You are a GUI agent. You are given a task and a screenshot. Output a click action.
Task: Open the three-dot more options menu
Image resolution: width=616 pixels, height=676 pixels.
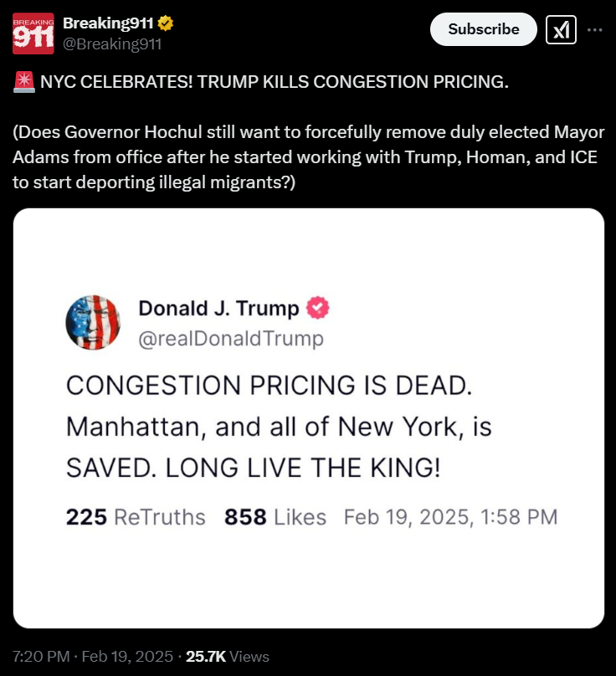595,30
